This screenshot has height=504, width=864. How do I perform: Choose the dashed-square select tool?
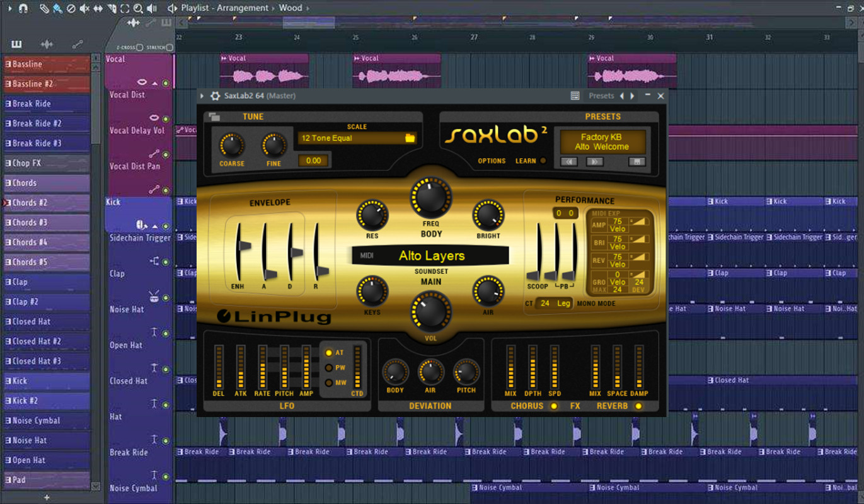(x=125, y=8)
